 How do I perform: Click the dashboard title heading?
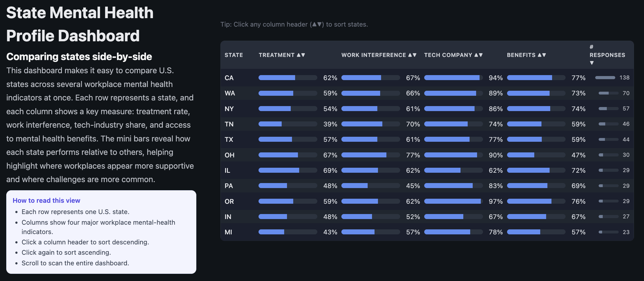click(80, 24)
